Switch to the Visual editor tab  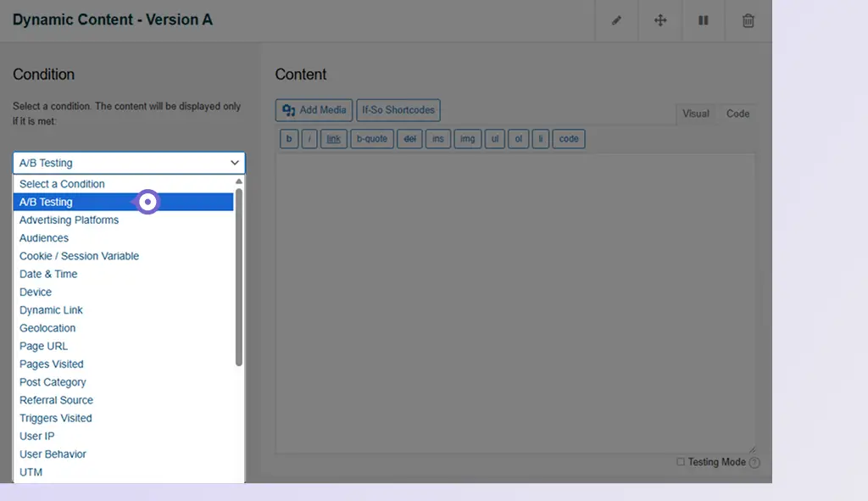pyautogui.click(x=696, y=114)
